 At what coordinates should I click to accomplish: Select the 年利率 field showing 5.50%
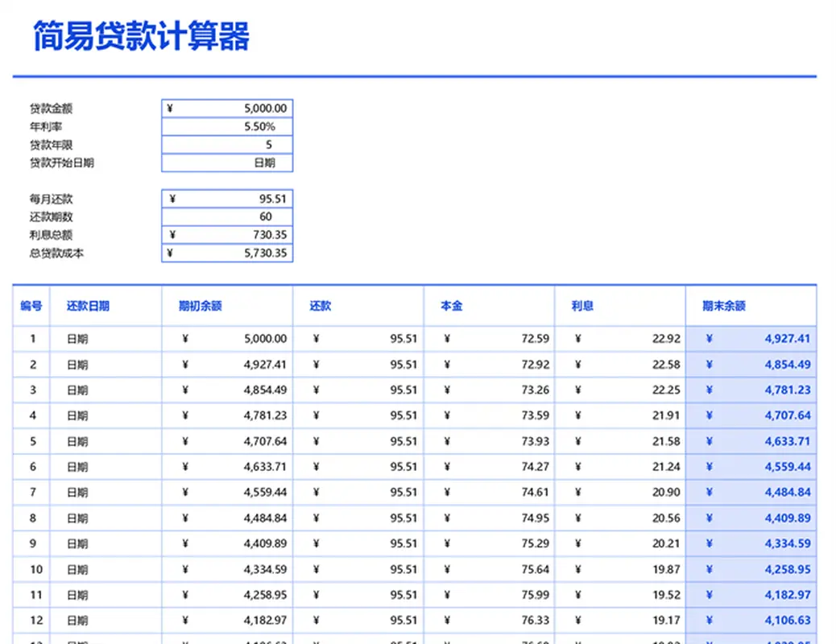click(226, 126)
